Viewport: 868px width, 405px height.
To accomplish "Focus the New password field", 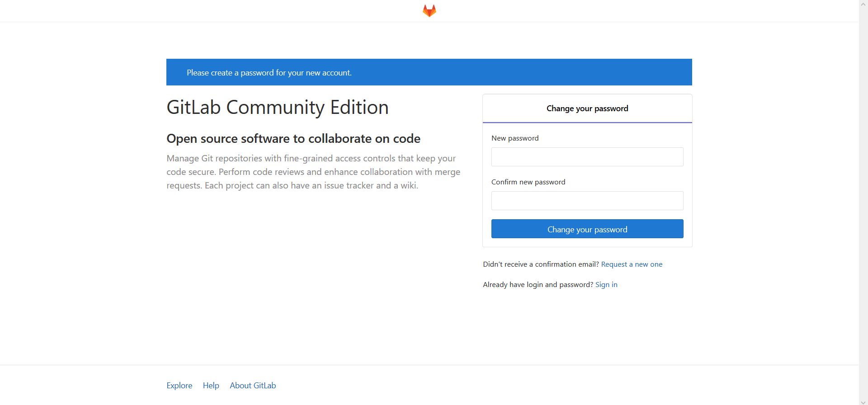I will [x=587, y=157].
